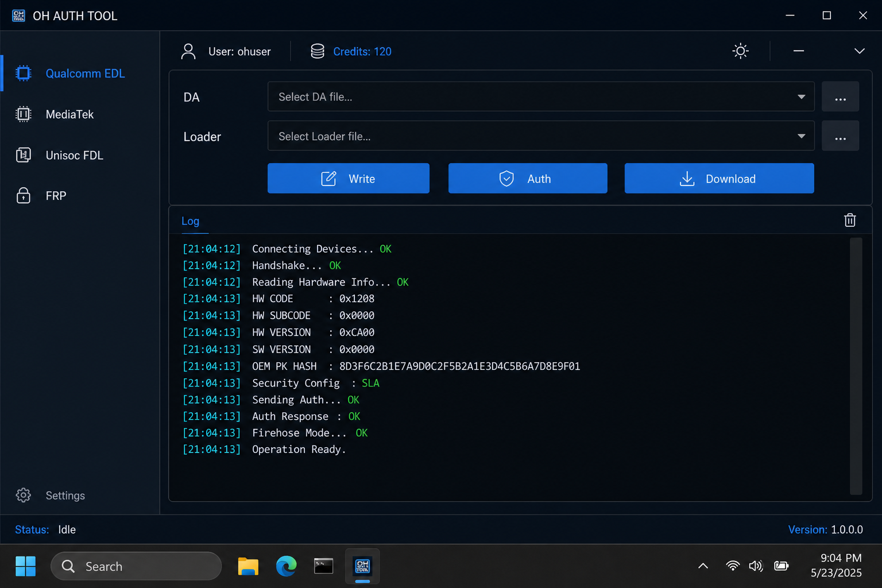
Task: Click the Connecting Devices log line
Action: click(287, 249)
